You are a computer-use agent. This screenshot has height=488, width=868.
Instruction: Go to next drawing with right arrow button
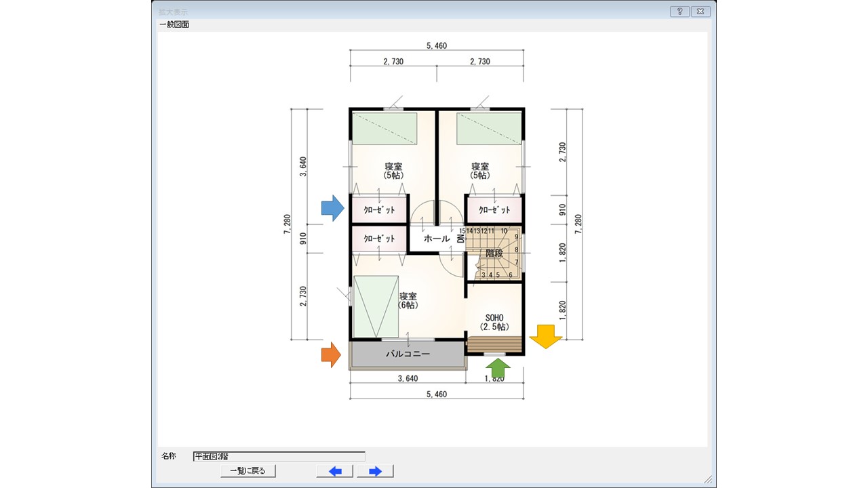375,471
